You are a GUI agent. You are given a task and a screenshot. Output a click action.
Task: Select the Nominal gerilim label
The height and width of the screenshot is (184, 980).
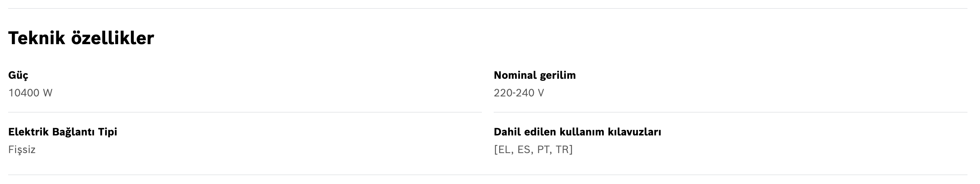point(535,75)
